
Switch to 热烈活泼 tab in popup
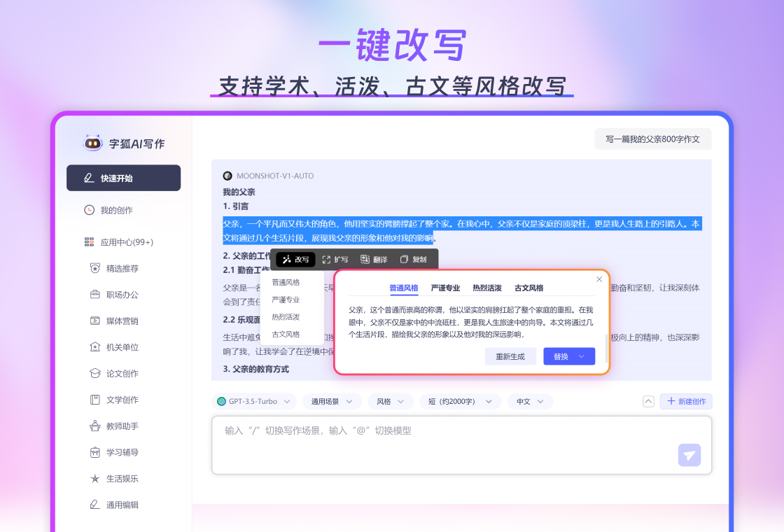pyautogui.click(x=487, y=288)
